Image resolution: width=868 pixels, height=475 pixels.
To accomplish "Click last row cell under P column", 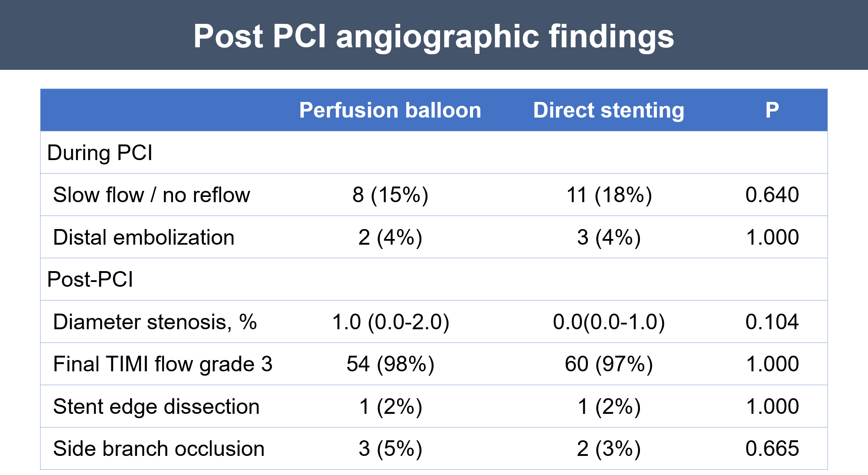I will (772, 448).
